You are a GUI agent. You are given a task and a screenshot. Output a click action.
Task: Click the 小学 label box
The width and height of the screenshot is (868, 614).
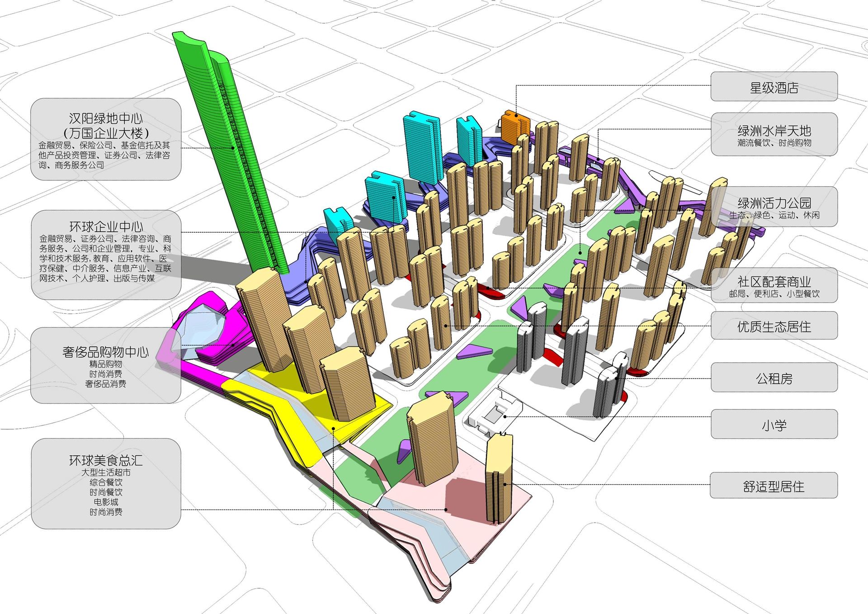pos(774,425)
